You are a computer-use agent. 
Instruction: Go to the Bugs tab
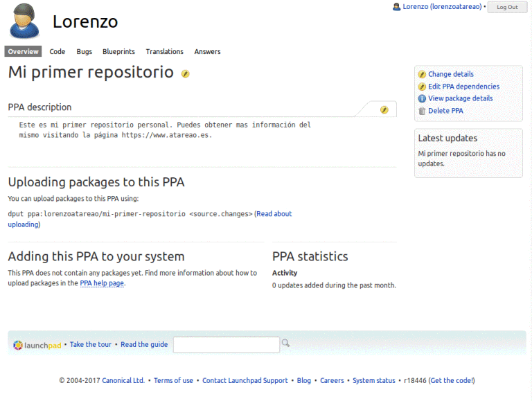pyautogui.click(x=84, y=51)
